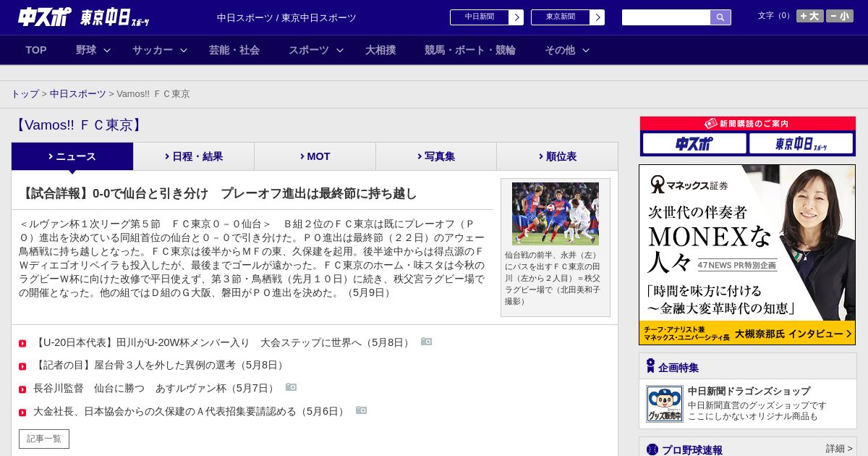Viewport: 868px width, 456px height.
Task: Open the 東京新聞 link button
Action: pyautogui.click(x=561, y=17)
